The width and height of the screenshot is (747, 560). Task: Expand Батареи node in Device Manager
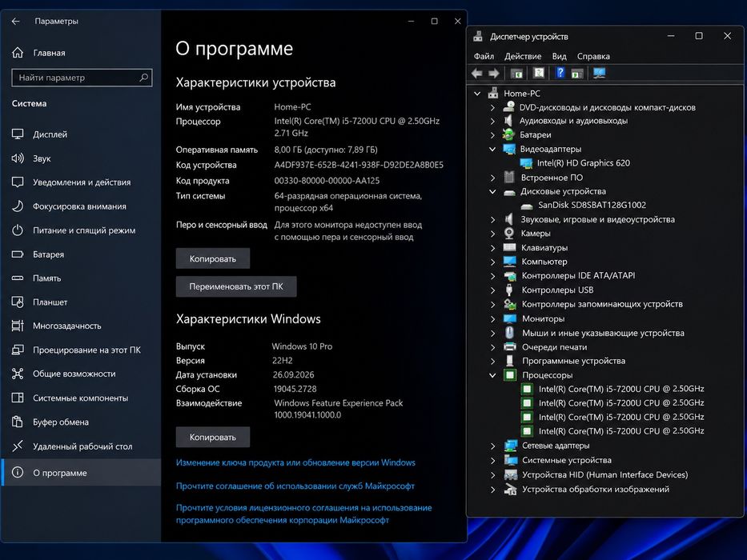point(492,135)
